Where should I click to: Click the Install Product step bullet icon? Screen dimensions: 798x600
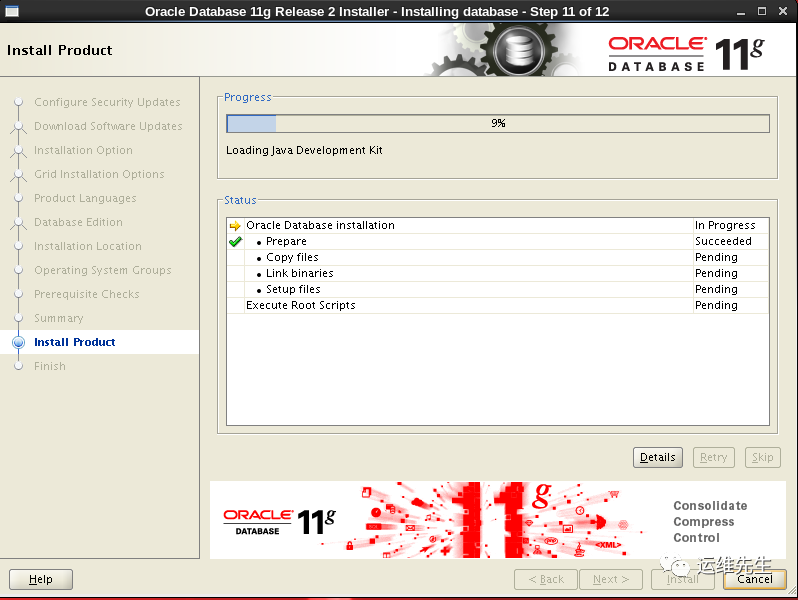18,342
